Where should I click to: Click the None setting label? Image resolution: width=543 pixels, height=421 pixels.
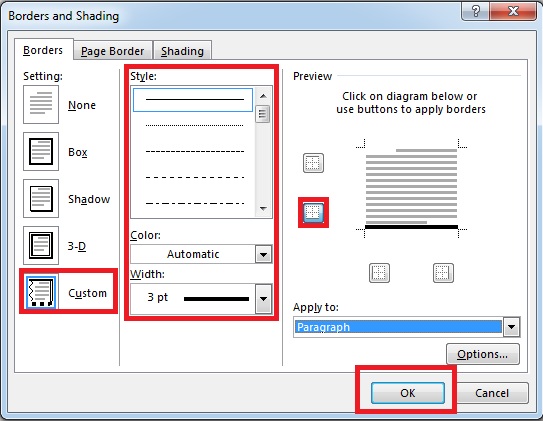(x=82, y=105)
